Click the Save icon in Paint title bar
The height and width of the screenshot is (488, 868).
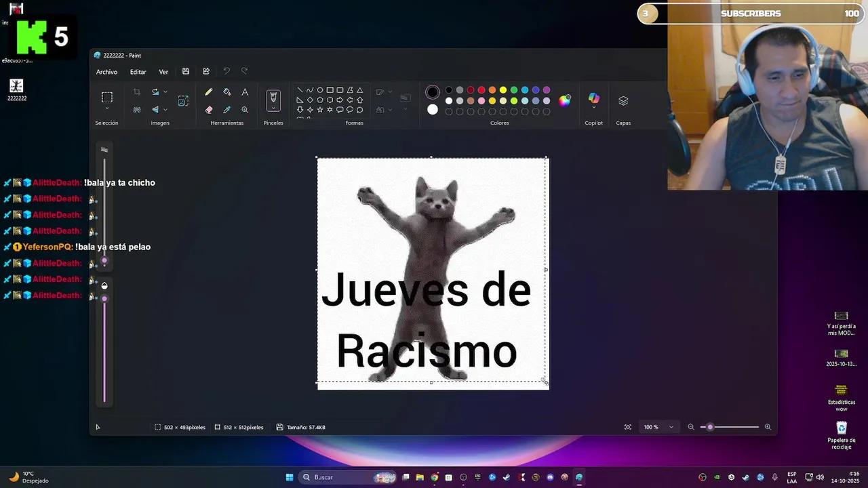coord(186,71)
